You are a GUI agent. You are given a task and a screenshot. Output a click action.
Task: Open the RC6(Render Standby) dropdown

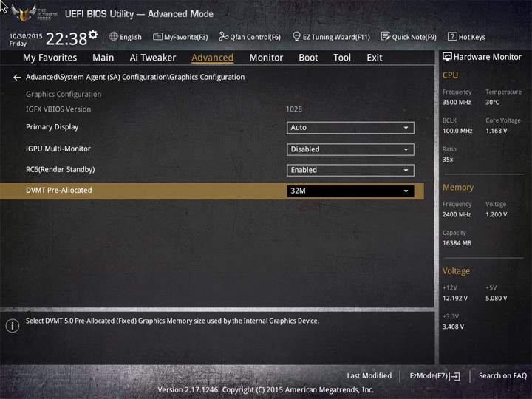coord(350,170)
